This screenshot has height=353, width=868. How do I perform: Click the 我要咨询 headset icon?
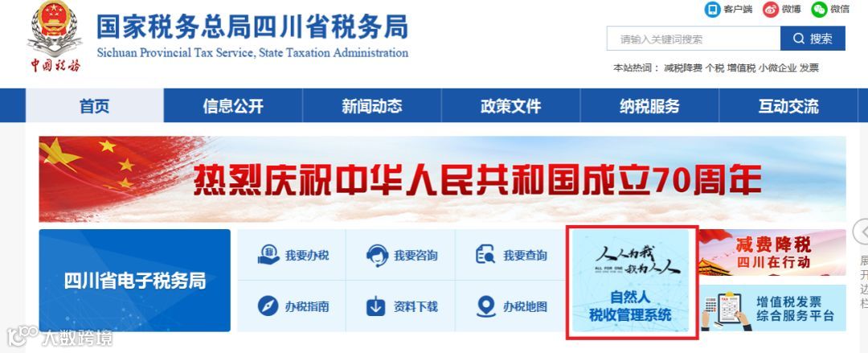coord(377,256)
